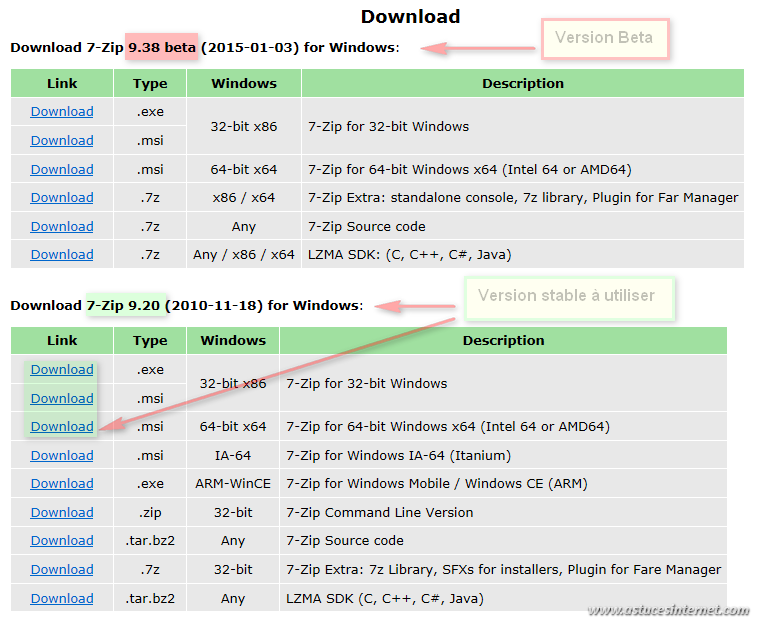The height and width of the screenshot is (617, 757).
Task: Click the main 'Download' page title
Action: [x=410, y=16]
